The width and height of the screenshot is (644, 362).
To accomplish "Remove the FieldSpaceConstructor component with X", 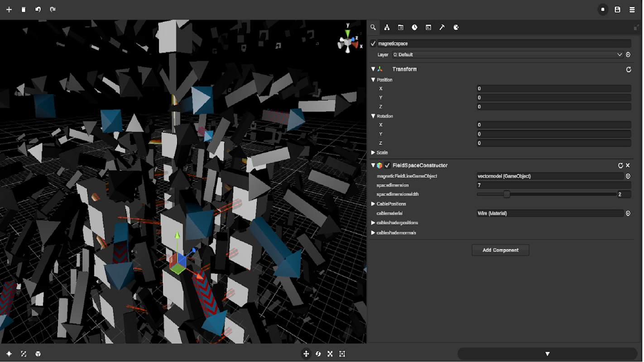I will (628, 166).
